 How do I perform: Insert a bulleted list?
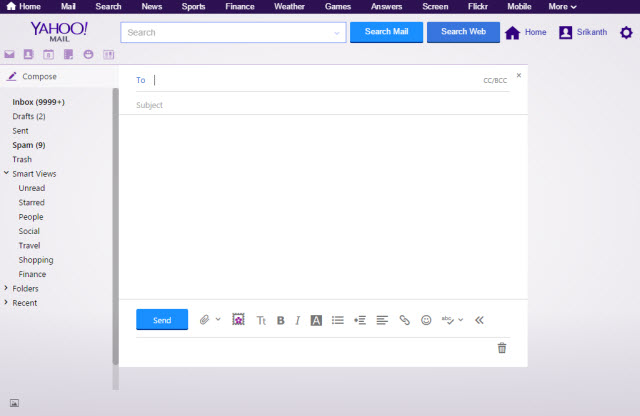pyautogui.click(x=338, y=320)
